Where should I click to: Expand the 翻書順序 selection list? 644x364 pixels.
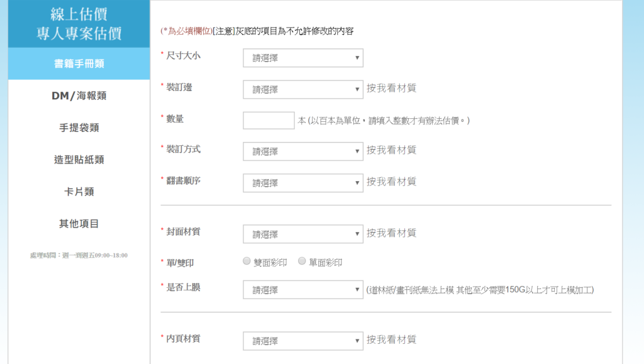pyautogui.click(x=303, y=182)
